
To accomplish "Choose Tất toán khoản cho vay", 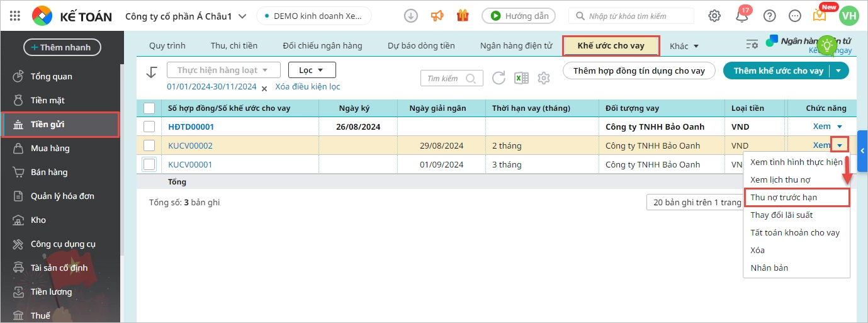I will click(797, 232).
